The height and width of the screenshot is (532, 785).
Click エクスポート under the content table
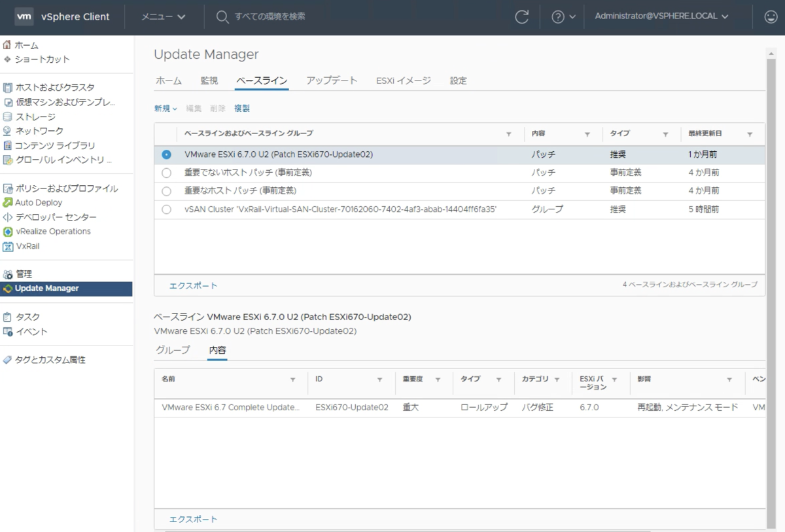(x=194, y=519)
